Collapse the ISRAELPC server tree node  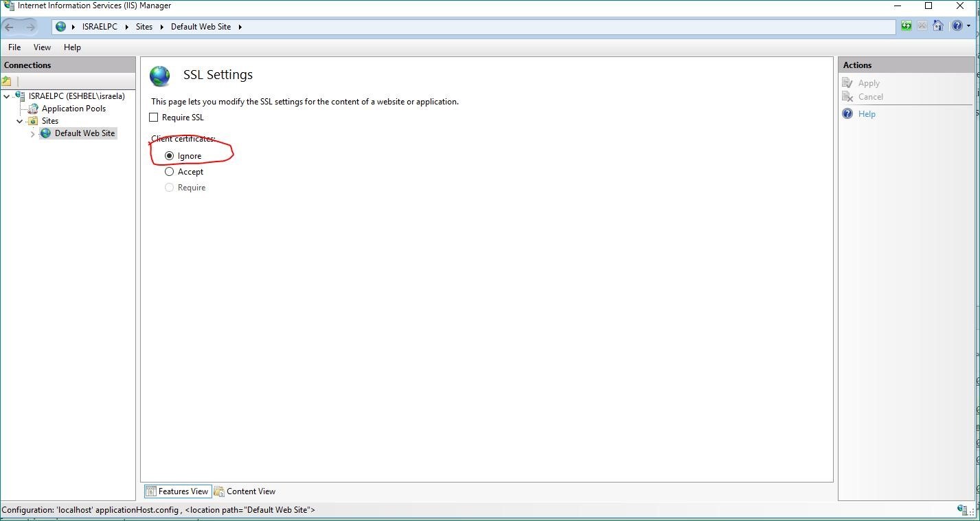point(6,96)
